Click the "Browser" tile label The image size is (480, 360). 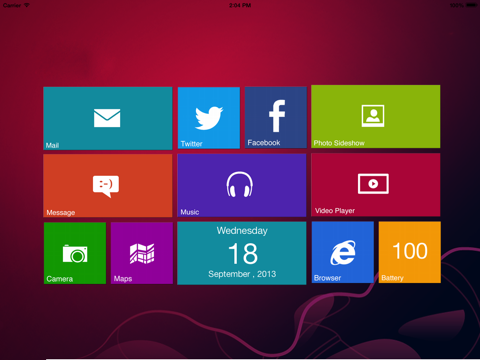click(x=327, y=278)
